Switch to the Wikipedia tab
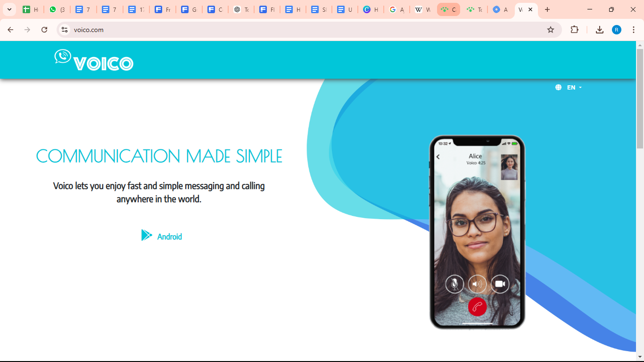The image size is (644, 362). point(422,9)
